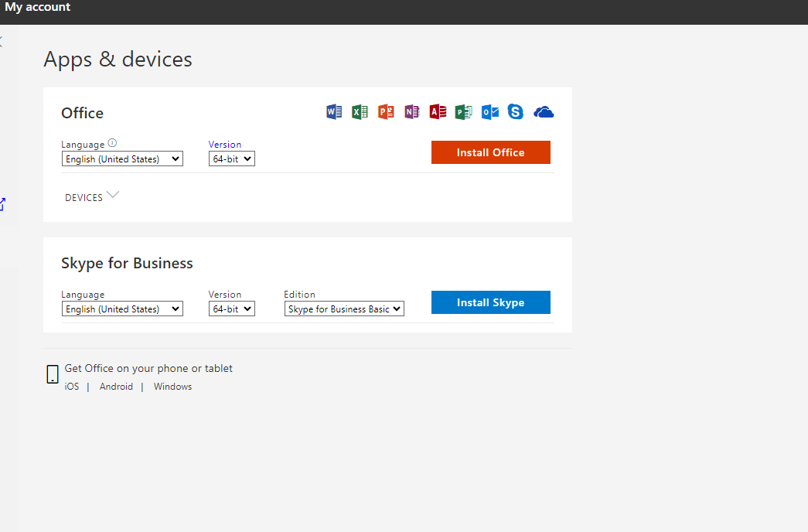This screenshot has height=532, width=808.
Task: Click the OneDrive cloud icon
Action: click(x=543, y=111)
